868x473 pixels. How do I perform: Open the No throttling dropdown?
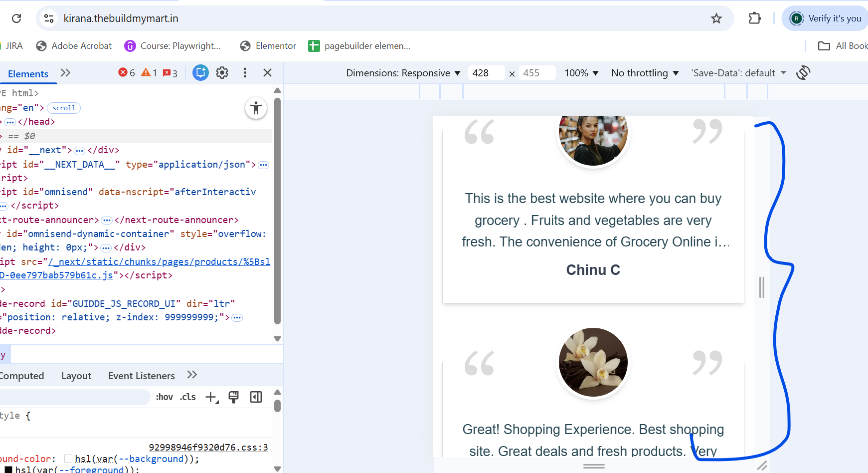(x=645, y=73)
